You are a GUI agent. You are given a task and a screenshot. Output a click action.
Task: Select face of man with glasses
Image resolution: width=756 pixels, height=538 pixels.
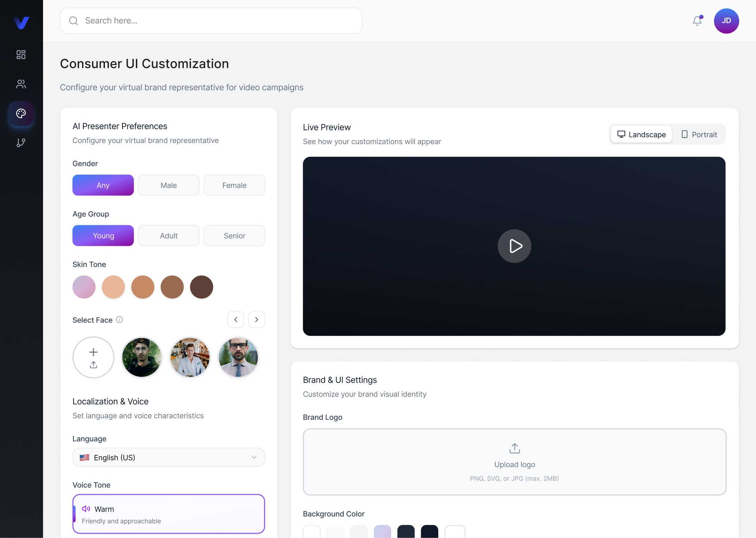point(238,357)
